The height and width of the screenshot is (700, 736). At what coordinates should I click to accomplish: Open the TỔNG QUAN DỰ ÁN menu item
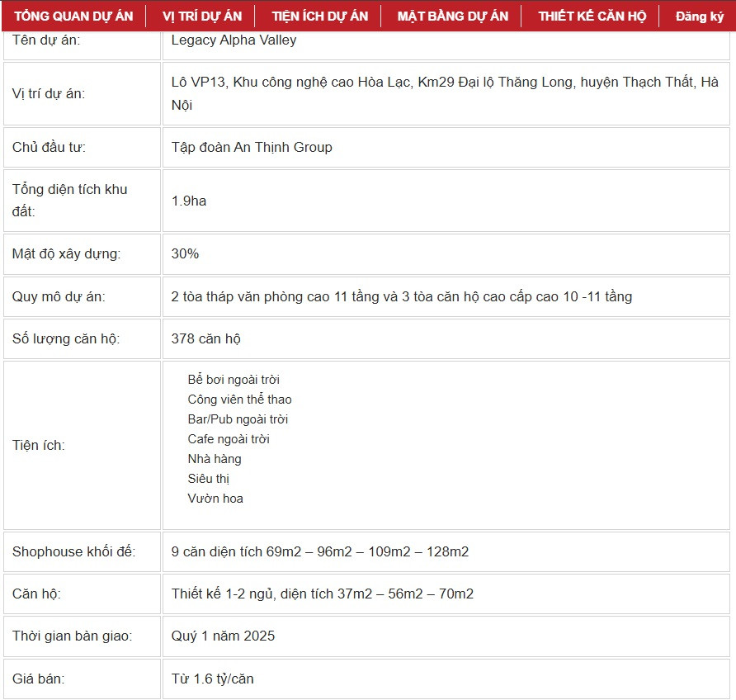tap(74, 17)
